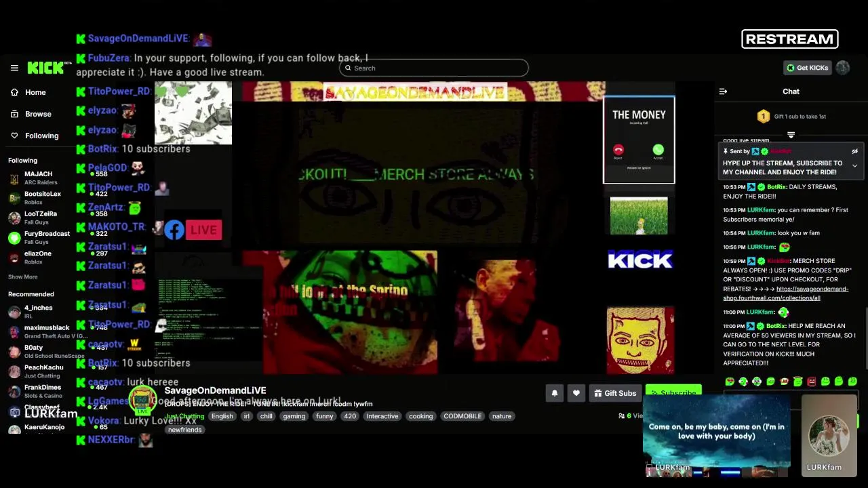Select the irl tag
The image size is (868, 488).
[247, 416]
